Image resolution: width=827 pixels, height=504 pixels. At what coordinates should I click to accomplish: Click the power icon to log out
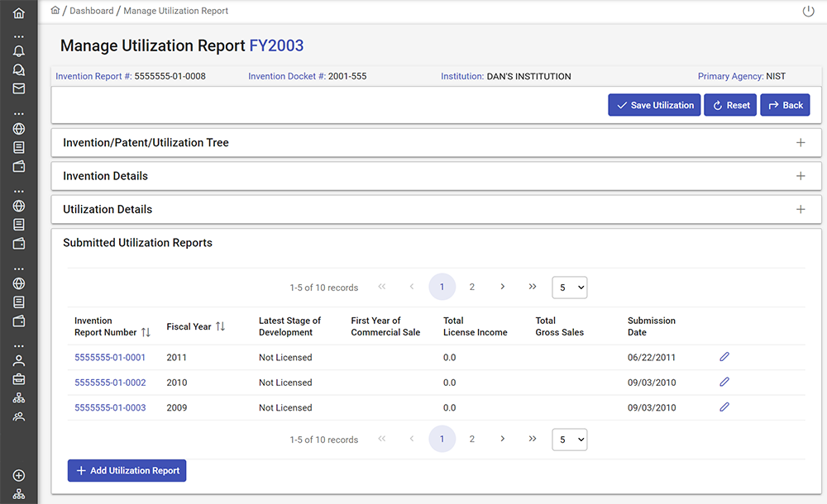tap(808, 12)
